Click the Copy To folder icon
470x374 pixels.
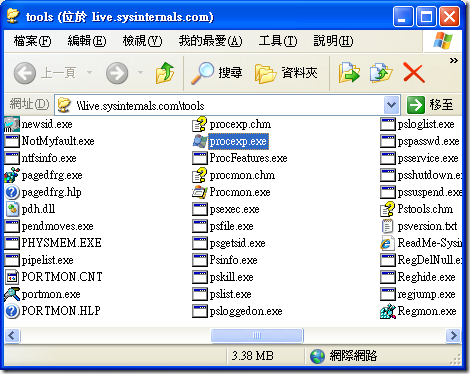(x=381, y=73)
